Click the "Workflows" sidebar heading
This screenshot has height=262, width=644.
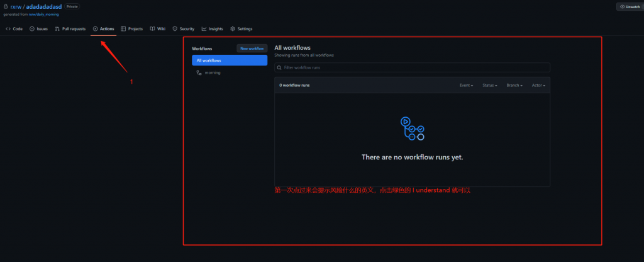202,48
